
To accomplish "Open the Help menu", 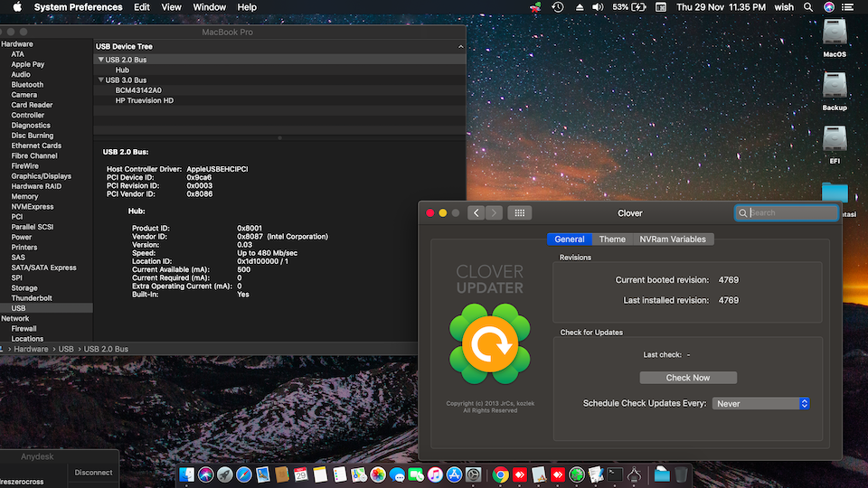I will [x=247, y=7].
